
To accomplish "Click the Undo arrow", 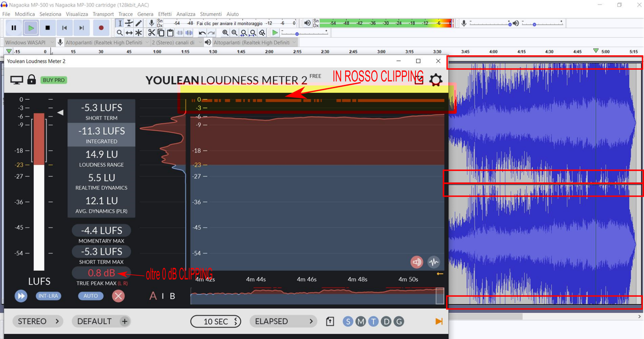I will click(202, 33).
